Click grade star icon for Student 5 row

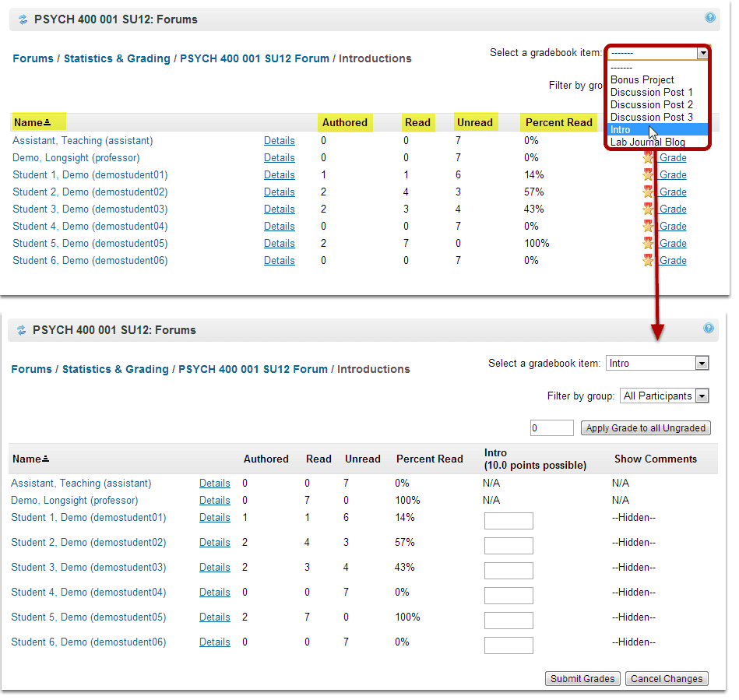point(648,243)
